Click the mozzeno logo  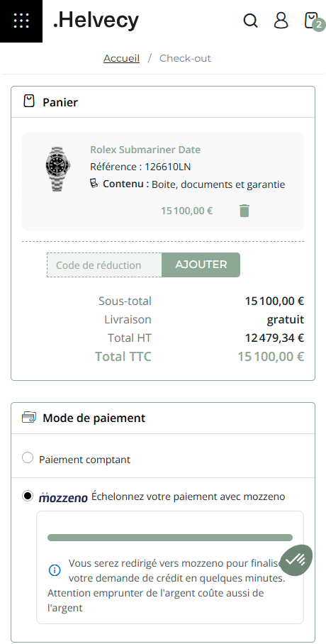[x=63, y=497]
